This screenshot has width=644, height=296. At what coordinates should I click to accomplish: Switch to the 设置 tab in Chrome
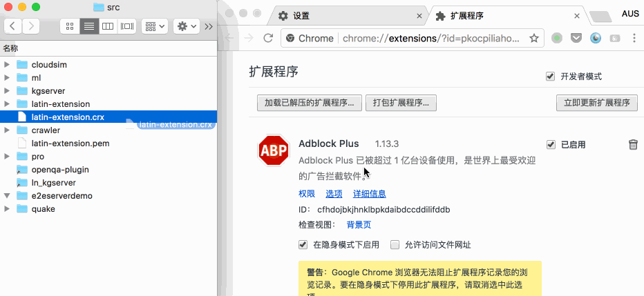coord(347,16)
